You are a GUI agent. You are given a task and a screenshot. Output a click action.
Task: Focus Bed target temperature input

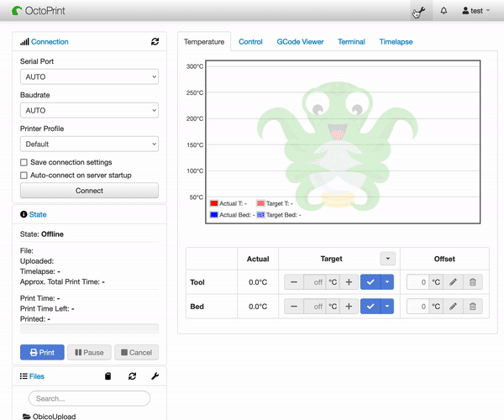click(315, 307)
